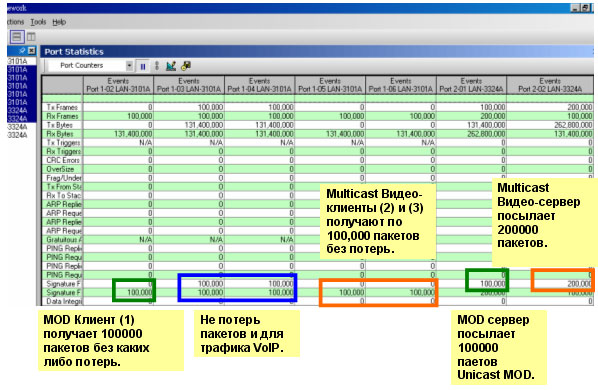Screen dimensions: 598x390
Task: Select first 3101A item in left list
Action: point(18,61)
